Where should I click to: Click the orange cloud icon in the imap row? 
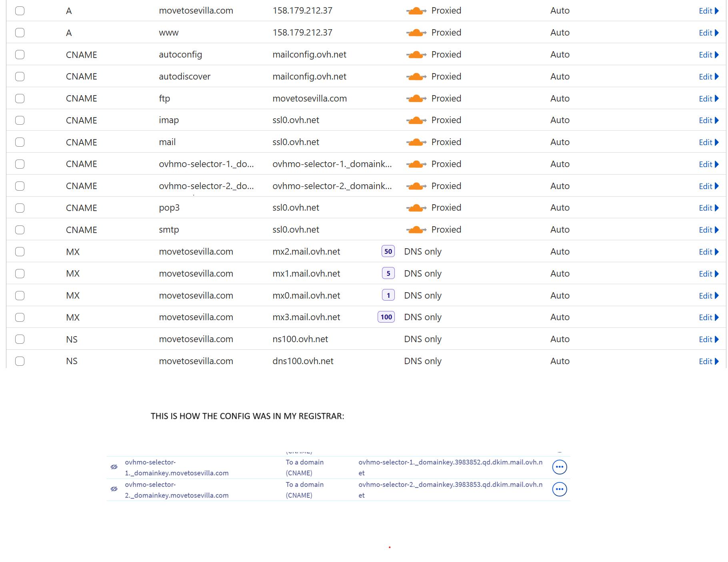pyautogui.click(x=416, y=120)
